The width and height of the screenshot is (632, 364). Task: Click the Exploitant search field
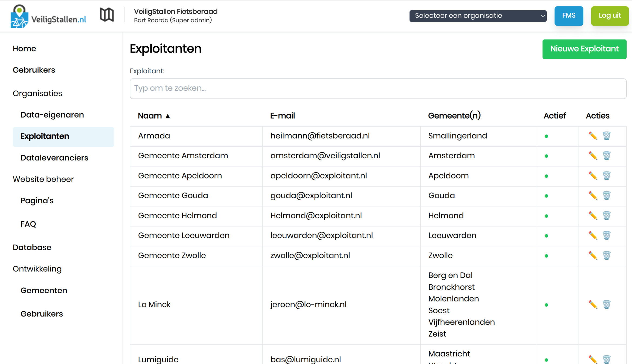click(378, 88)
